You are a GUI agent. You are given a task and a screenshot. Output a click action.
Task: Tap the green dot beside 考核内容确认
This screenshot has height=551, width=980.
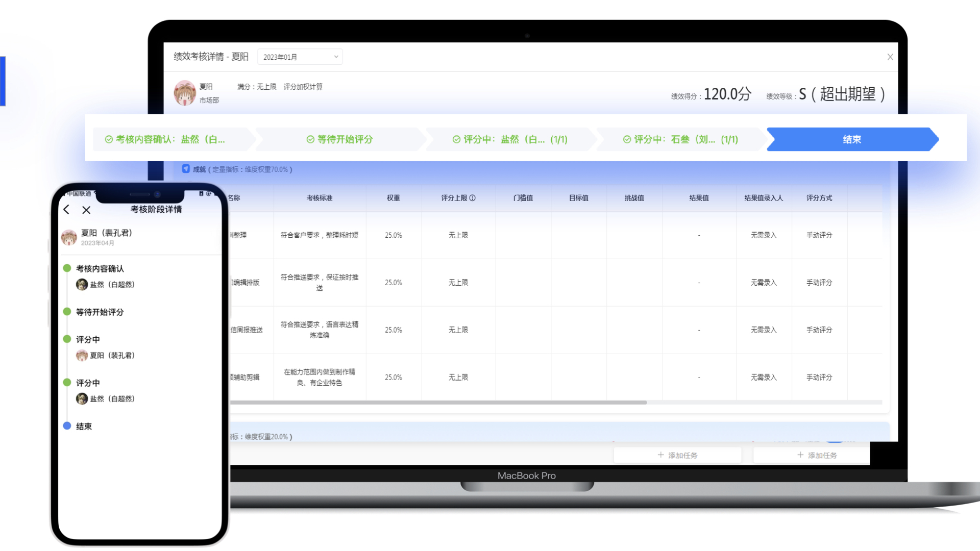pyautogui.click(x=67, y=268)
